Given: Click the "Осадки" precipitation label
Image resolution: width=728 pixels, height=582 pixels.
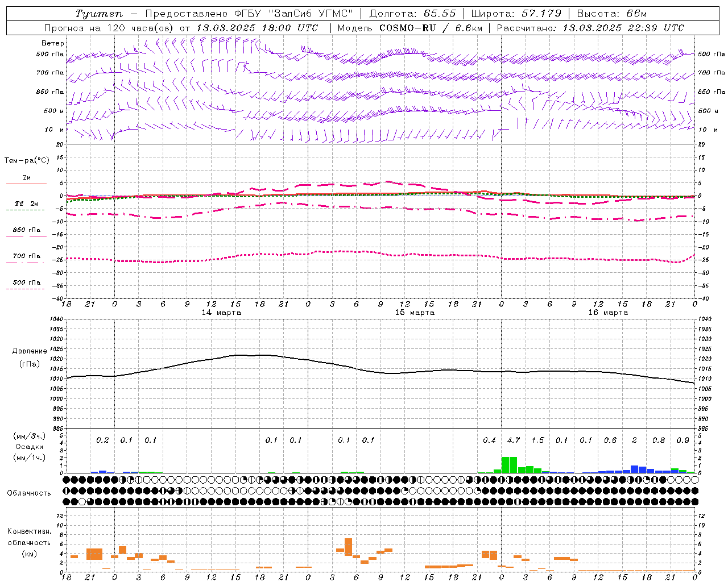Looking at the screenshot, I should (30, 447).
